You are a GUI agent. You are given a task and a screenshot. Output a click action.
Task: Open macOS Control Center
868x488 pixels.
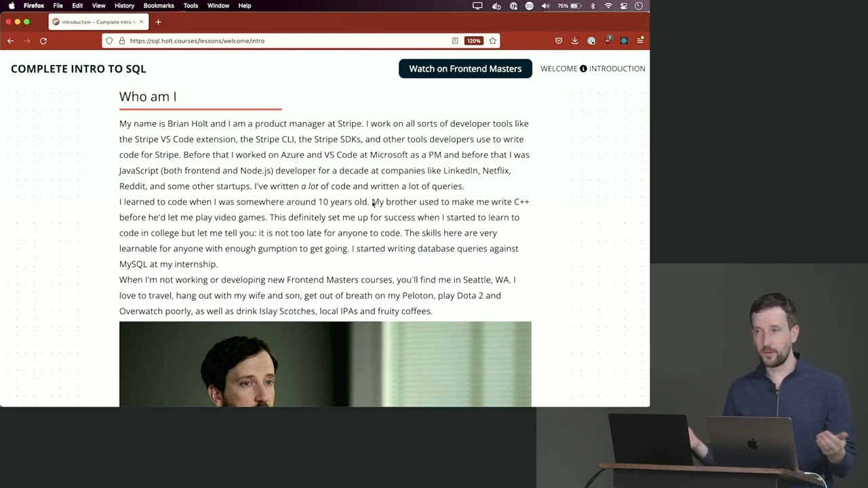pos(623,5)
